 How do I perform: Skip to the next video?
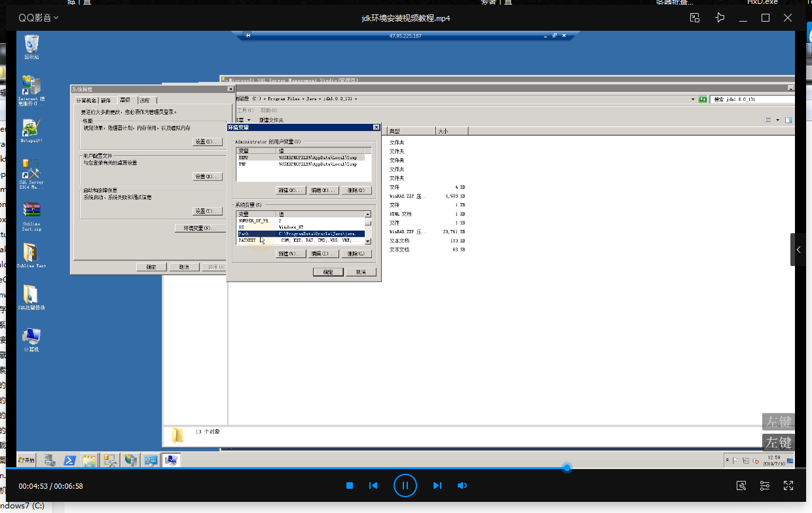[437, 485]
